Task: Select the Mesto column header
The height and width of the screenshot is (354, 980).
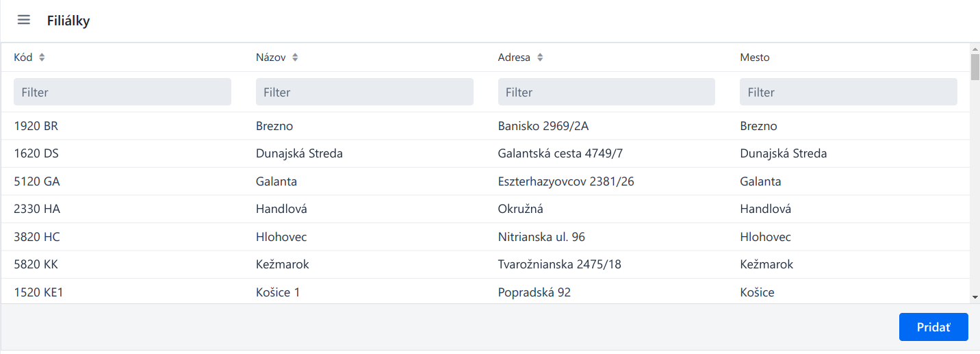Action: (x=755, y=58)
